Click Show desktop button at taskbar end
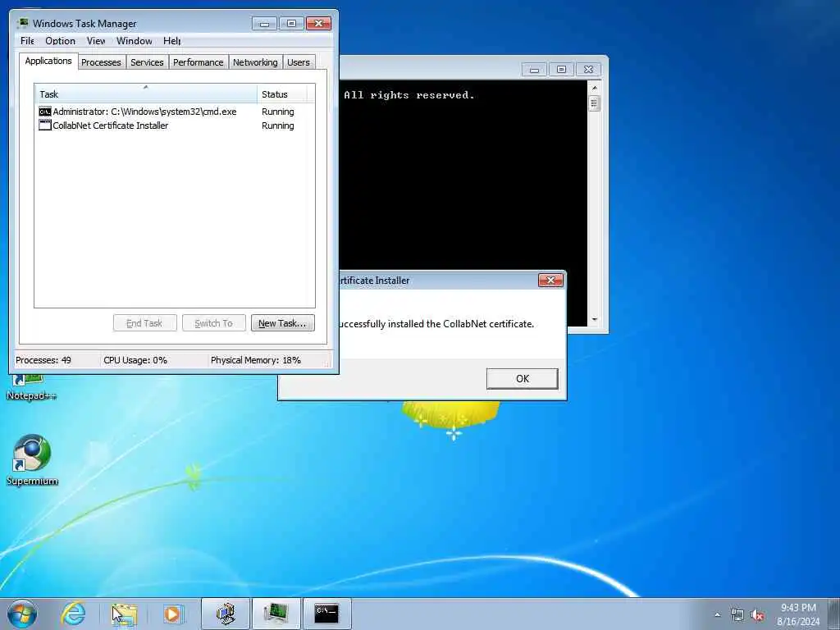 tap(834, 614)
